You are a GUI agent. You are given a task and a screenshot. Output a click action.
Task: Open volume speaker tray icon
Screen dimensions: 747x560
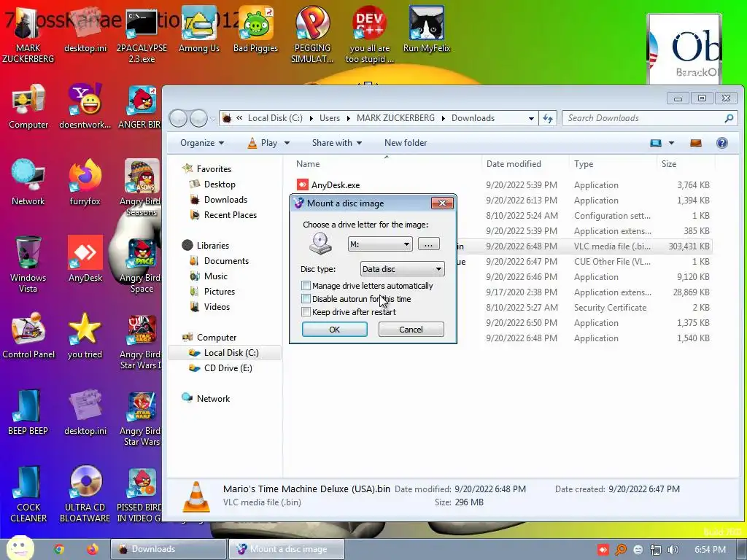coord(673,550)
